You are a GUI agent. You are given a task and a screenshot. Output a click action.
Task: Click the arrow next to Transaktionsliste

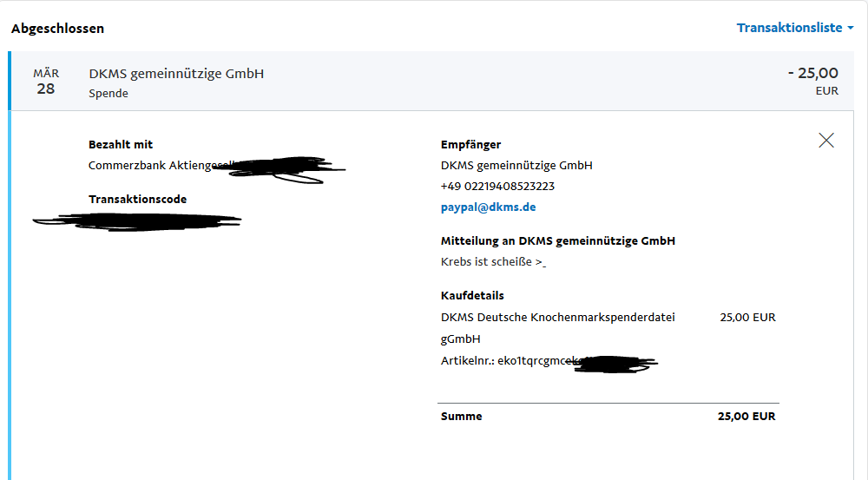[x=851, y=29]
